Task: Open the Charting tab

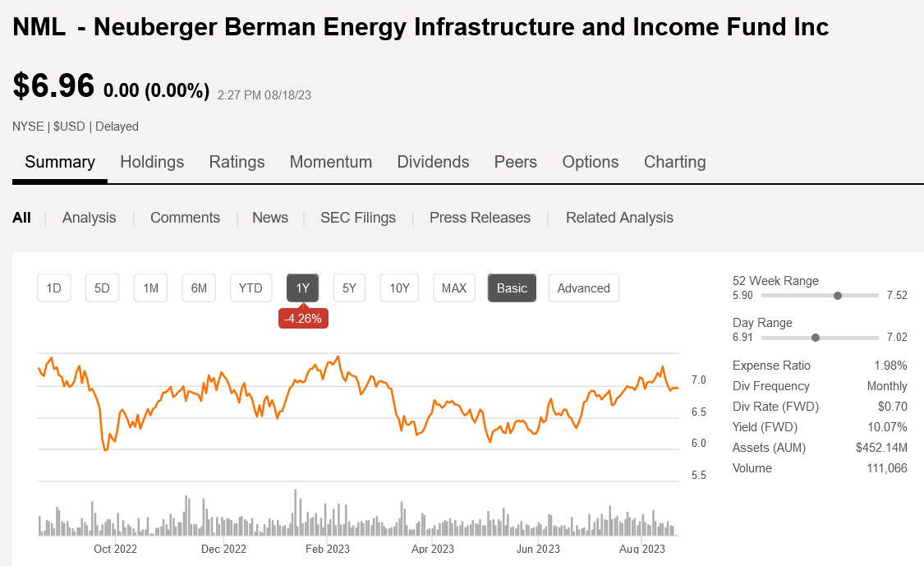Action: click(674, 162)
